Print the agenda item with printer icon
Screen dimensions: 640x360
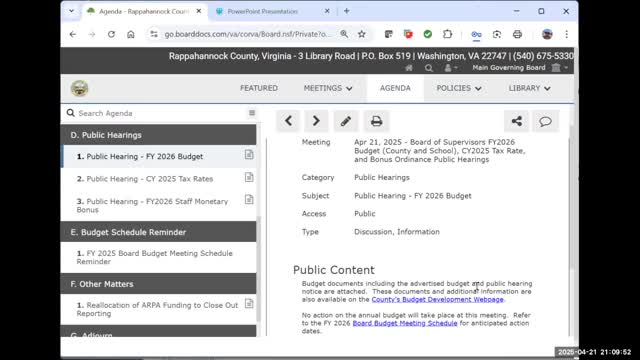pyautogui.click(x=376, y=121)
